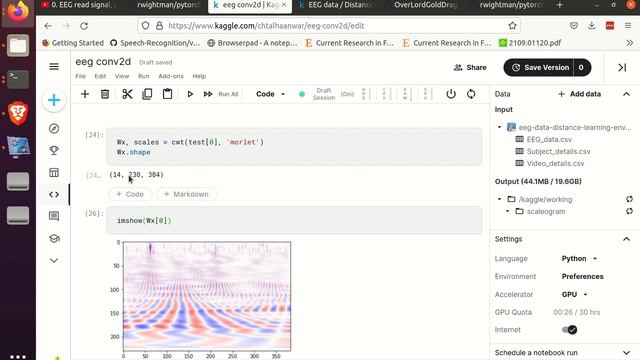Open browser downloads icon

pos(591,26)
